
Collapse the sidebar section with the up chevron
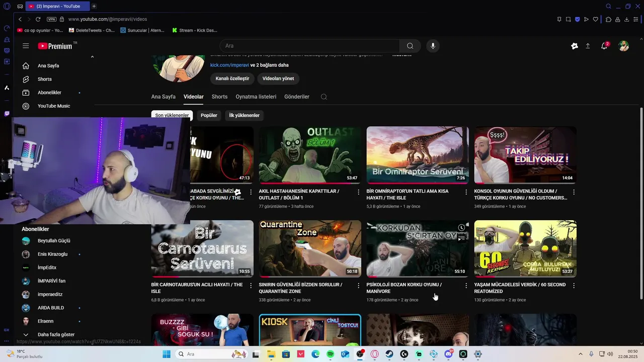[92, 57]
